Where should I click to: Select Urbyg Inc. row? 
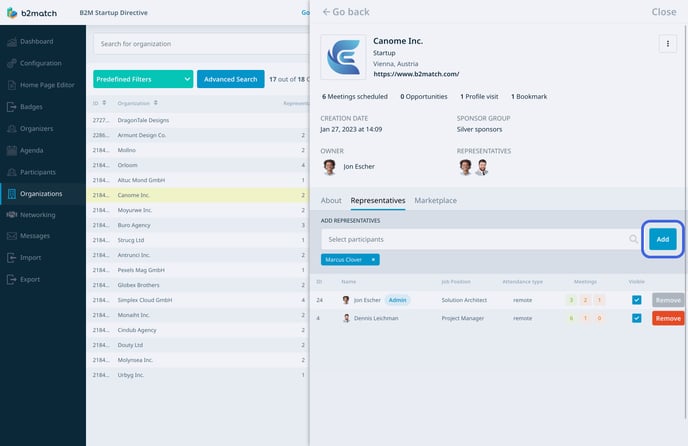point(198,375)
